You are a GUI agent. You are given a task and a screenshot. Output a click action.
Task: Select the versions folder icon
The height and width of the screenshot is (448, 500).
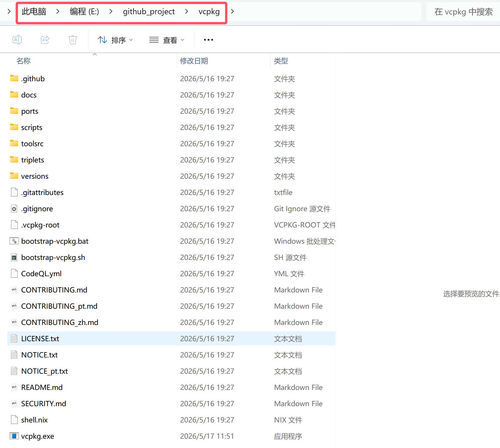(14, 176)
